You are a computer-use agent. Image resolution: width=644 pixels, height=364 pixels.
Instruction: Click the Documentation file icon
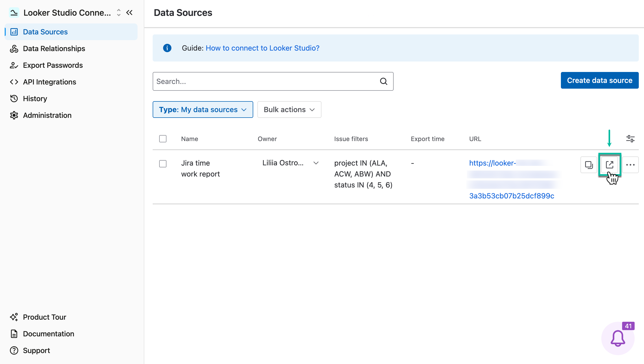14,334
